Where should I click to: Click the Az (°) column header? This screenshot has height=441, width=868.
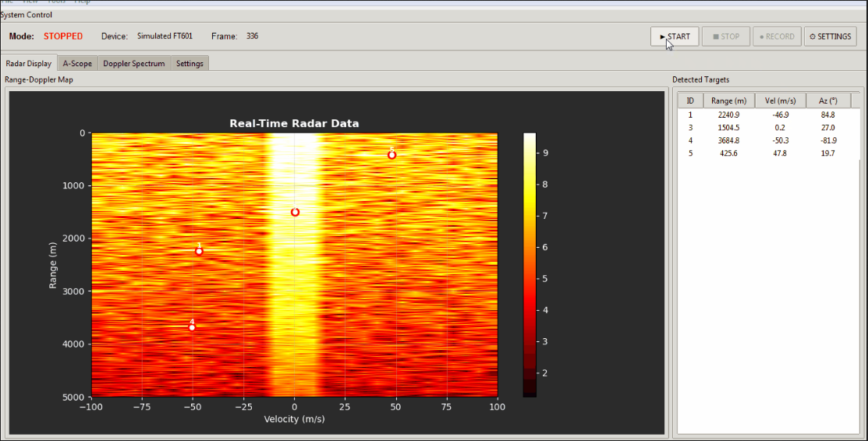point(827,101)
